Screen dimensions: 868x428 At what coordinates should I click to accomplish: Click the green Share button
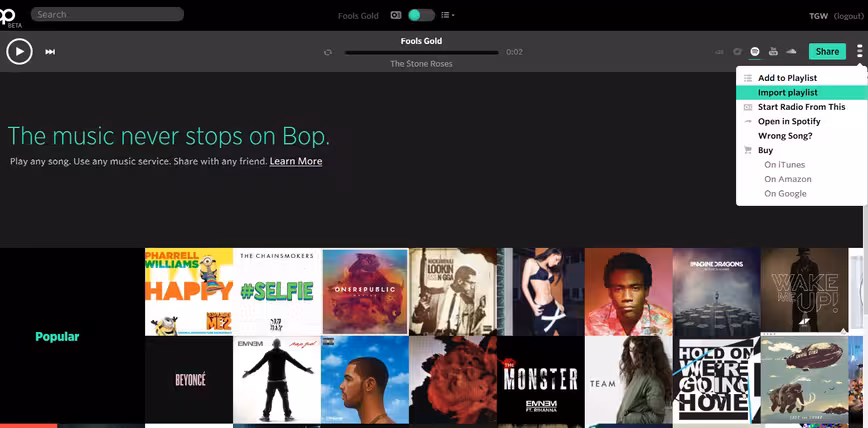(827, 51)
